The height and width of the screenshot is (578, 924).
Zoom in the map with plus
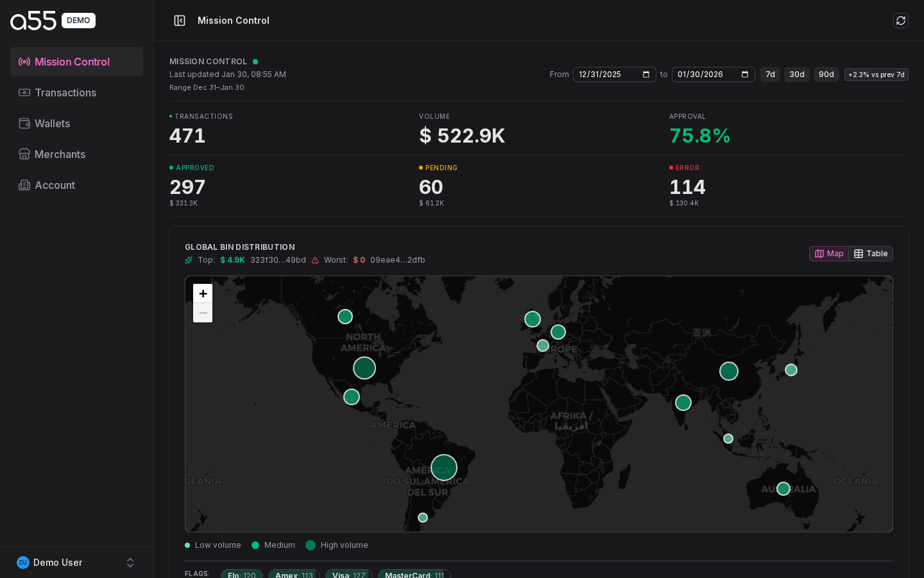coord(203,293)
